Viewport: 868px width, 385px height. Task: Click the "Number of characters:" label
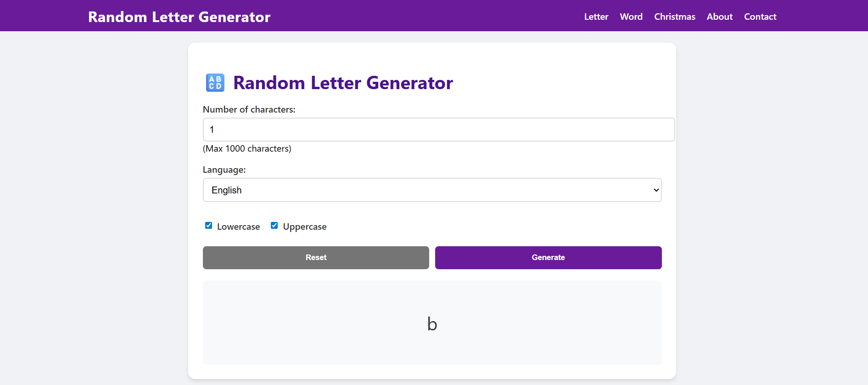(x=249, y=110)
